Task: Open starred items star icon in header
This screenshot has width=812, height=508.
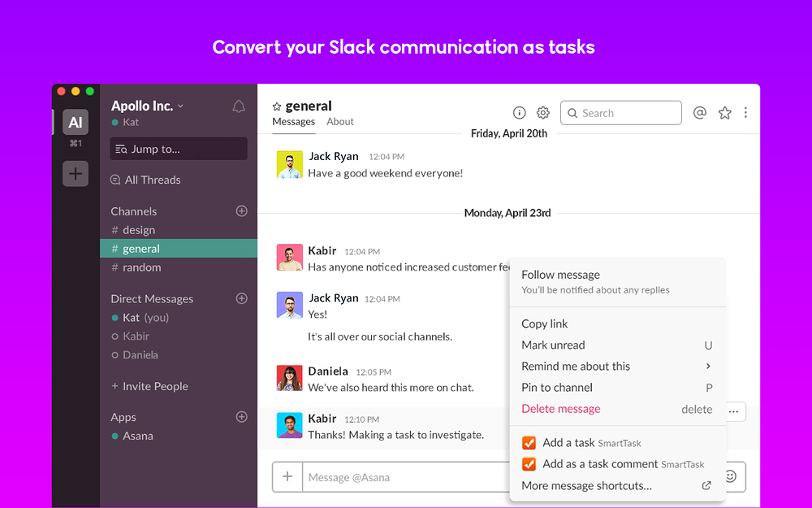Action: tap(724, 112)
